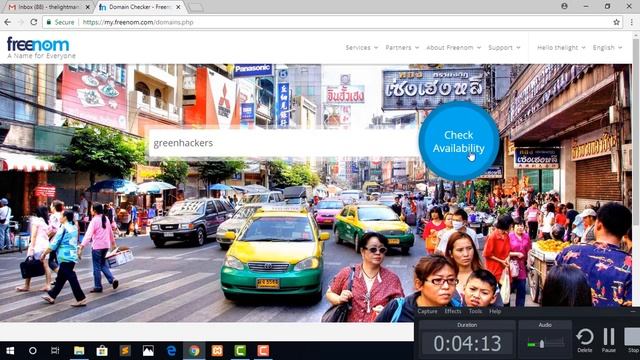This screenshot has height=360, width=640.
Task: Click the address bar URL
Action: coord(138,22)
